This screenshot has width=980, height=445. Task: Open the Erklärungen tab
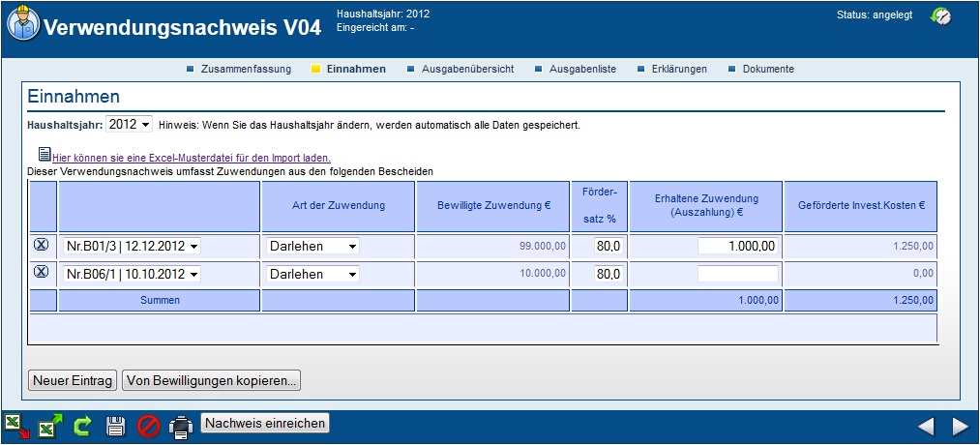(679, 70)
